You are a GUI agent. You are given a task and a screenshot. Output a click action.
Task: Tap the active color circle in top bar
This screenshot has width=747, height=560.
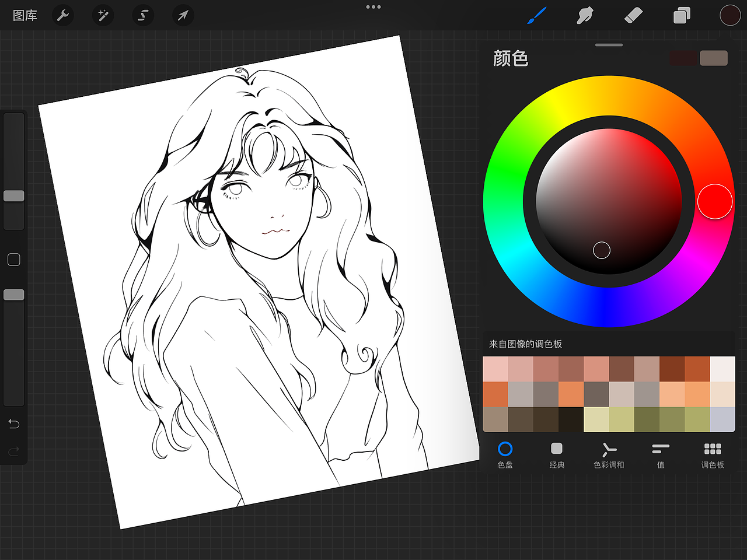(x=730, y=15)
